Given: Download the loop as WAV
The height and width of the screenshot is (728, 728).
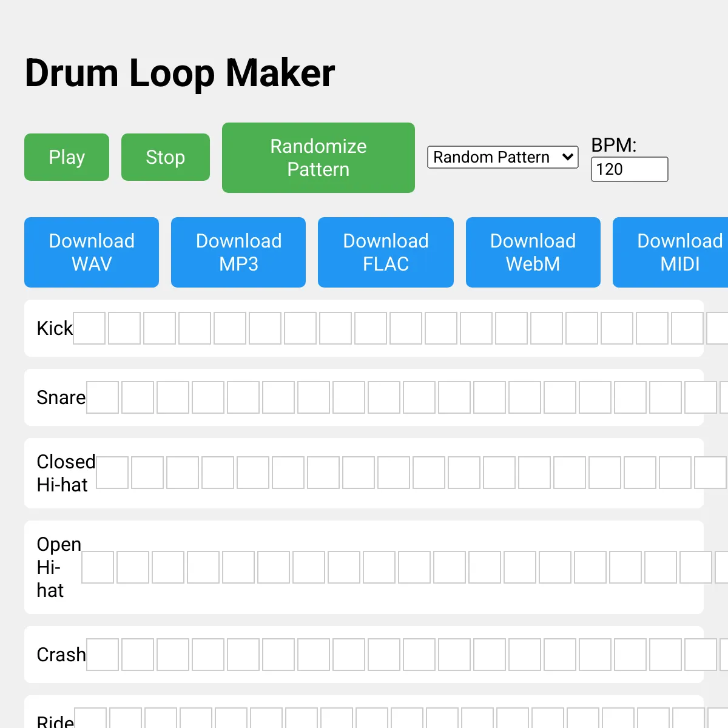Looking at the screenshot, I should pyautogui.click(x=92, y=252).
